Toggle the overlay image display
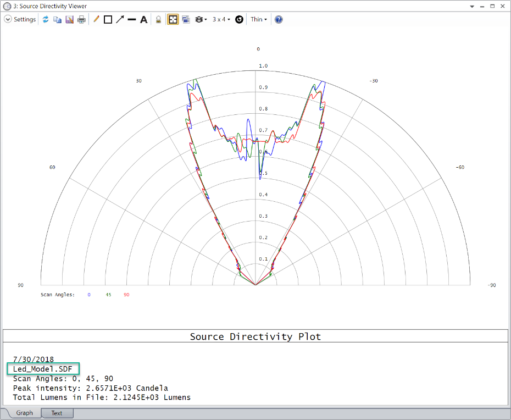This screenshot has height=420, width=511. [185, 19]
